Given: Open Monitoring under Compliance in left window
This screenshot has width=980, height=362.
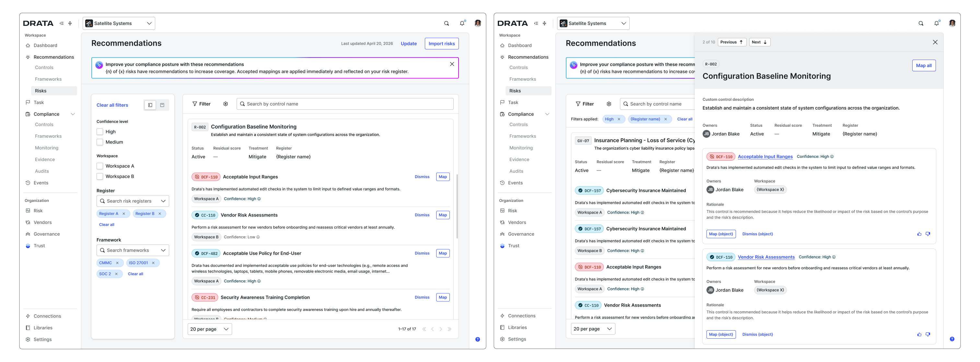Looking at the screenshot, I should (x=47, y=148).
